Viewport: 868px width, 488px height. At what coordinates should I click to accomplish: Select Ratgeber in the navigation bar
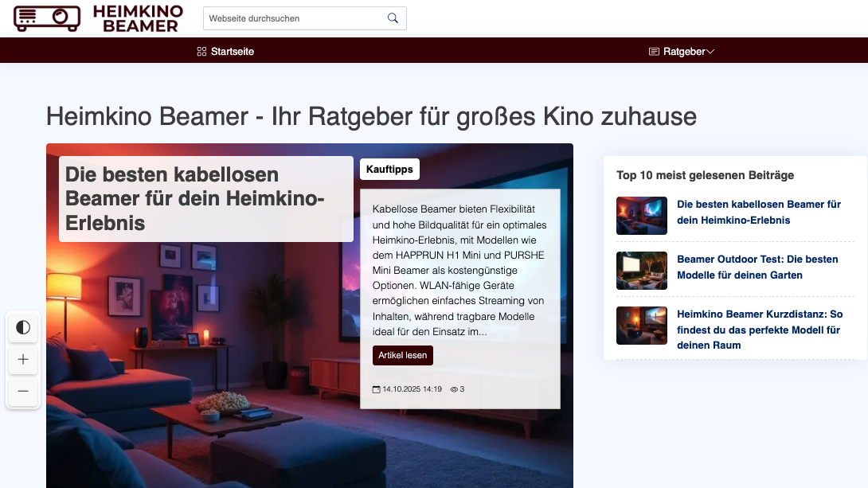coord(683,51)
